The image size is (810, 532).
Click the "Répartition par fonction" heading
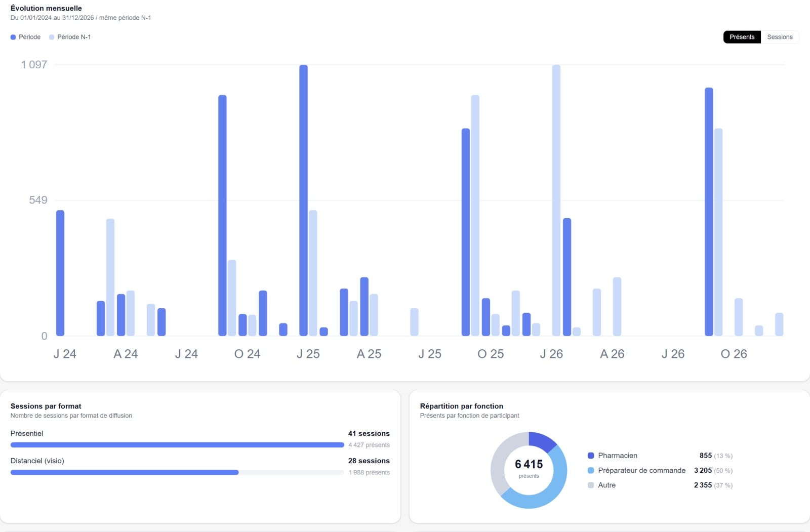(x=462, y=406)
